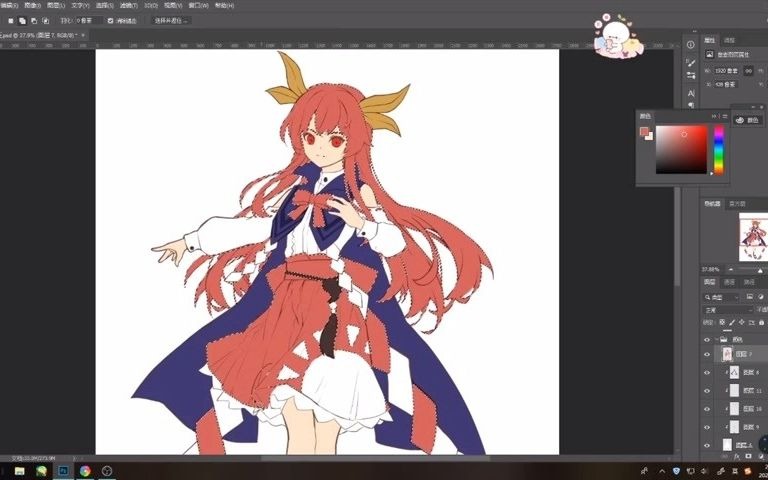Image resolution: width=768 pixels, height=480 pixels.
Task: Open the Brush Settings panel icon
Action: tap(691, 63)
